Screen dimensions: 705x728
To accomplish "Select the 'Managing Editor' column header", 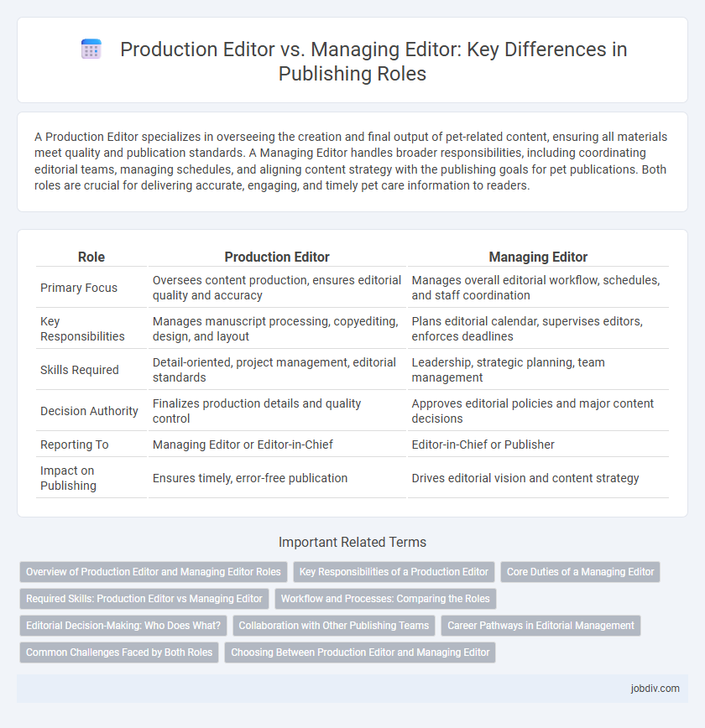I will [538, 257].
